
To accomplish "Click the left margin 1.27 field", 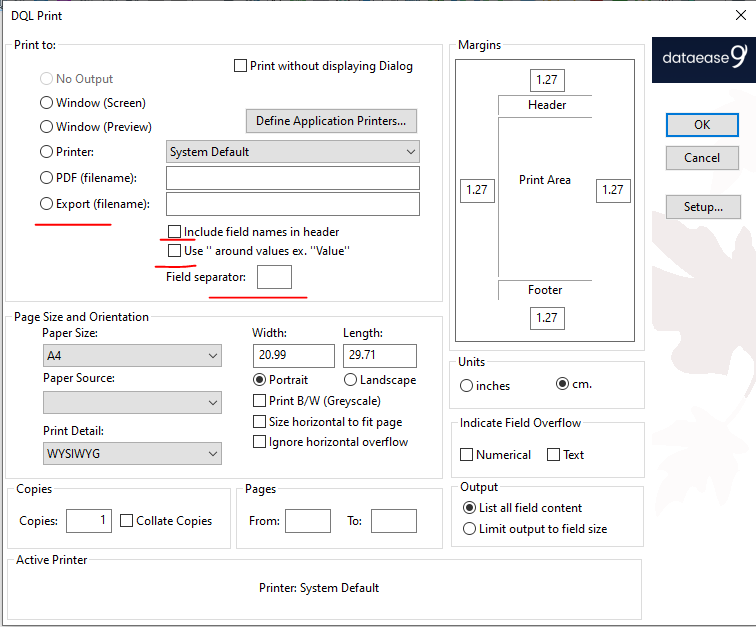I will (x=477, y=191).
